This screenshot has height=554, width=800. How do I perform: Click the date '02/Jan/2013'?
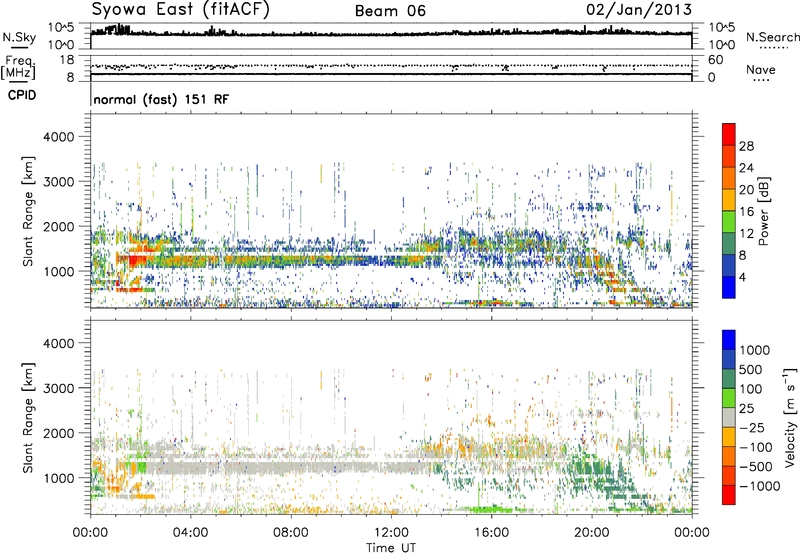[639, 10]
